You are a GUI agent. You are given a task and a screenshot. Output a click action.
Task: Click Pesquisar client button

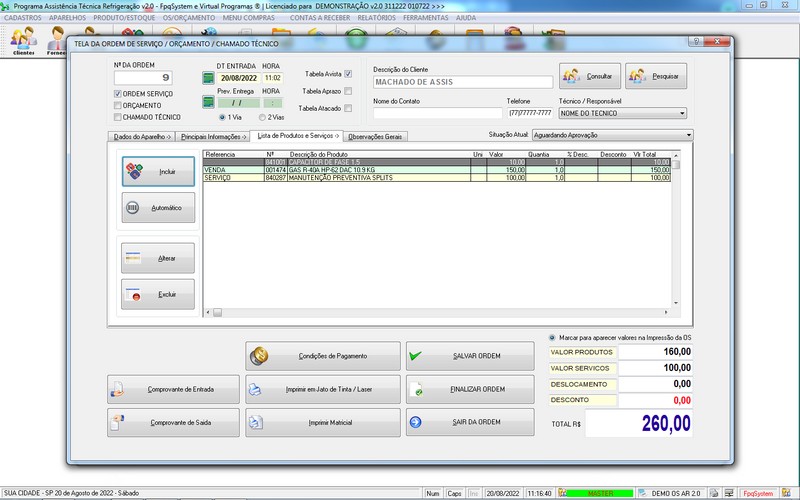[x=656, y=76]
